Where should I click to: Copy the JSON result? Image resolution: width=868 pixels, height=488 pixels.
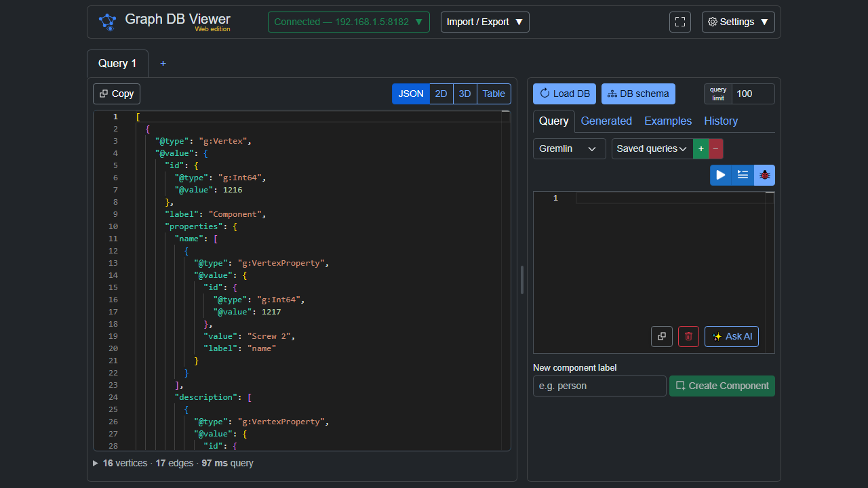(x=117, y=94)
